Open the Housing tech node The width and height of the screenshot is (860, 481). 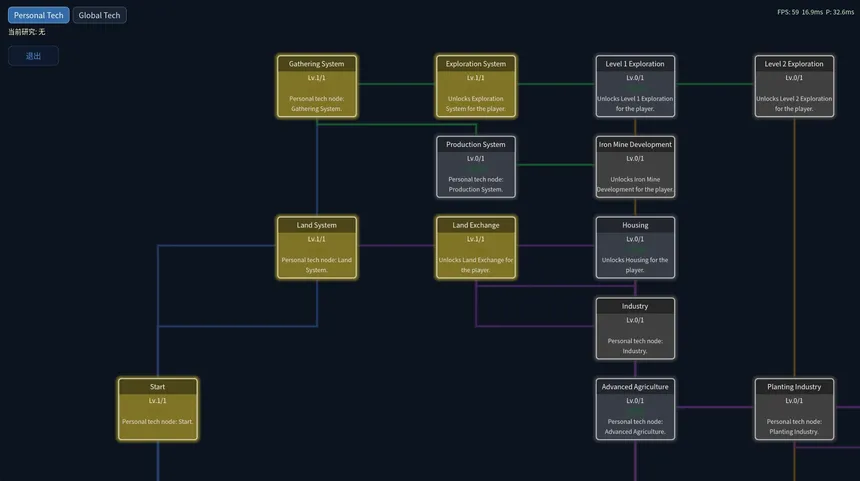[x=635, y=247]
